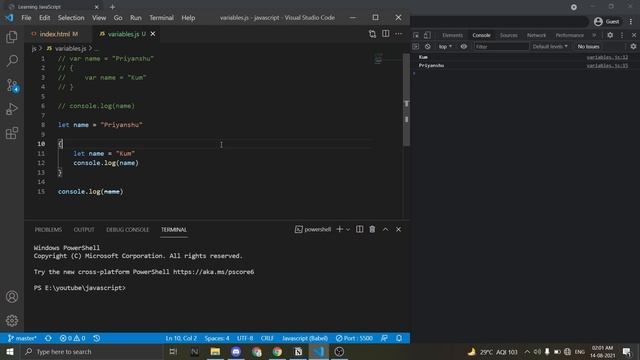Close the variables.js editor tab
640x360 pixels.
tap(153, 34)
